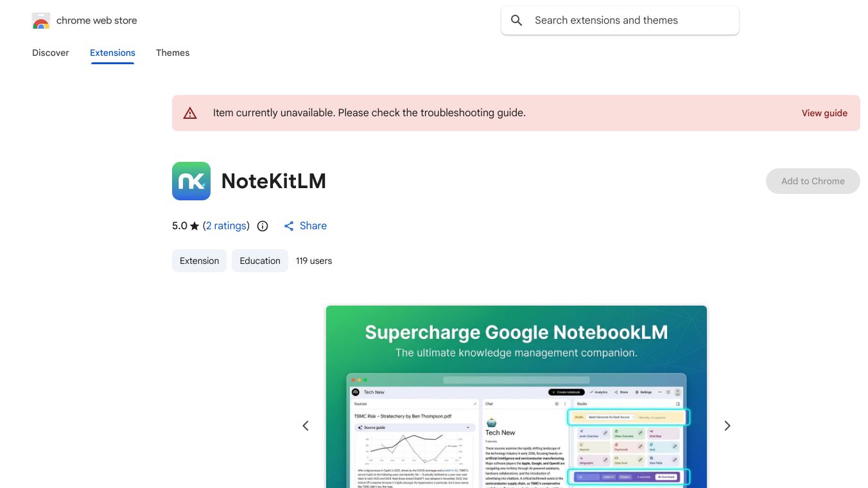The height and width of the screenshot is (488, 868).
Task: Click the Chrome Web Store logo
Action: pos(40,20)
